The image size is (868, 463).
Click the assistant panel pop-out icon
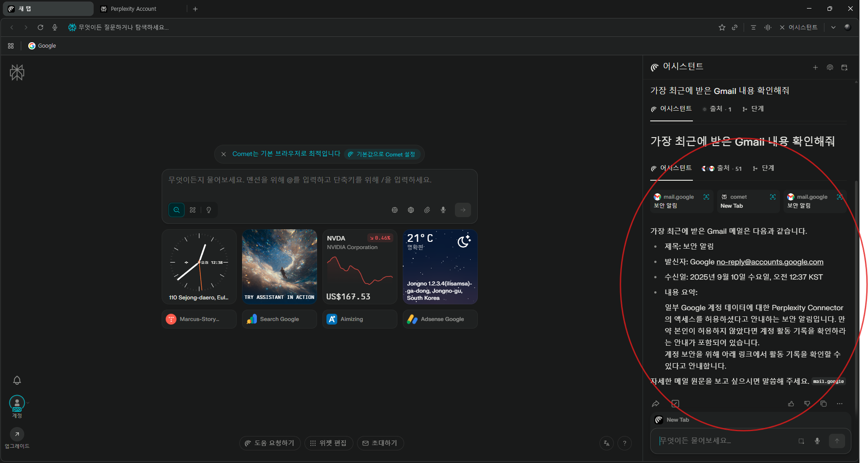click(844, 67)
